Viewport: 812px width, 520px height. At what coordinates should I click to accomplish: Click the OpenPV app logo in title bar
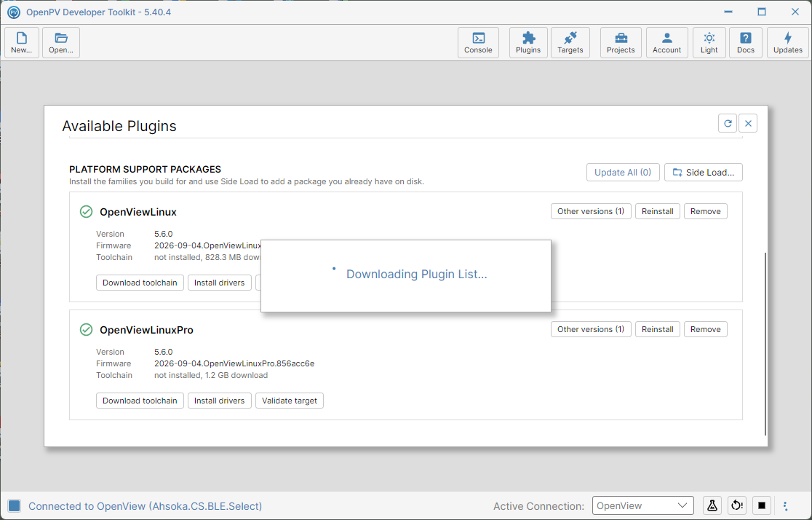tap(14, 12)
